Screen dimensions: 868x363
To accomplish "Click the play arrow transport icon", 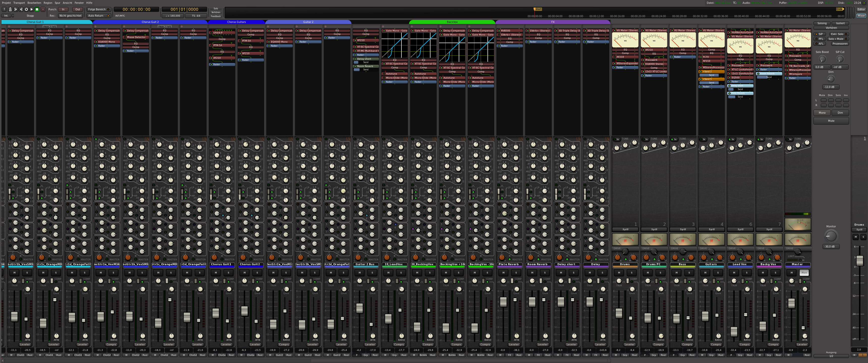I will click(32, 9).
